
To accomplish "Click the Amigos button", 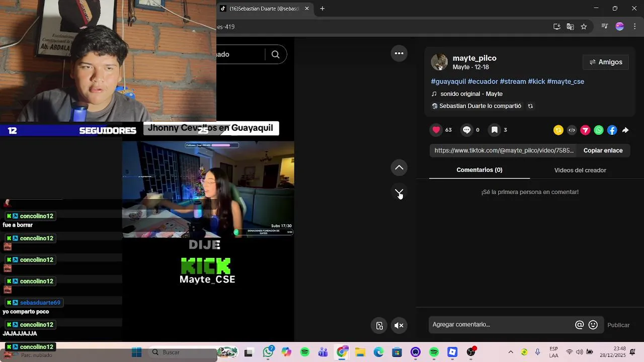I will click(606, 62).
